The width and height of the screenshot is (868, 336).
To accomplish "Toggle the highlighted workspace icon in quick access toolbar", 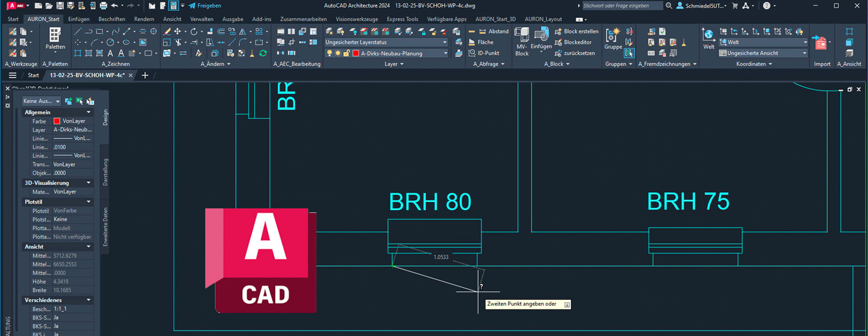I will point(173,6).
